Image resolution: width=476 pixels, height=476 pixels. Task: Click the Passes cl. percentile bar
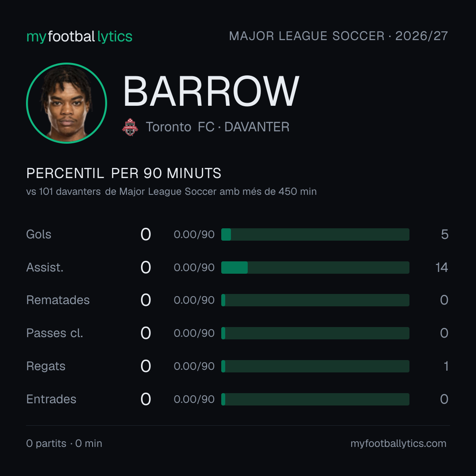click(x=315, y=333)
